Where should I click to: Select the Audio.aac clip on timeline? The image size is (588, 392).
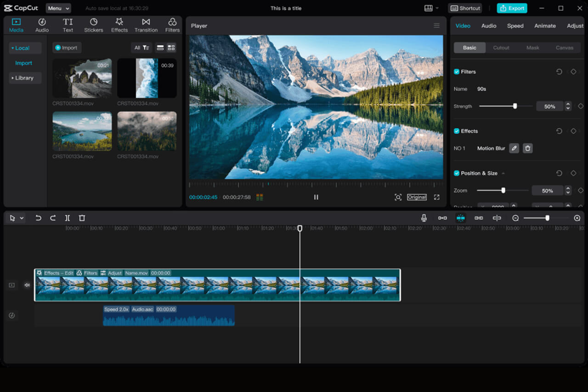pyautogui.click(x=169, y=315)
